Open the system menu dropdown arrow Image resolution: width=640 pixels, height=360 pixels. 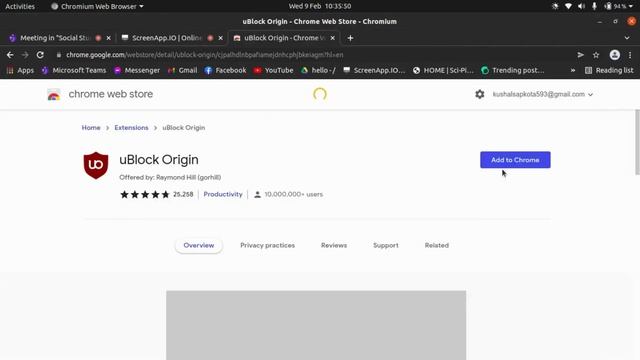(x=632, y=6)
